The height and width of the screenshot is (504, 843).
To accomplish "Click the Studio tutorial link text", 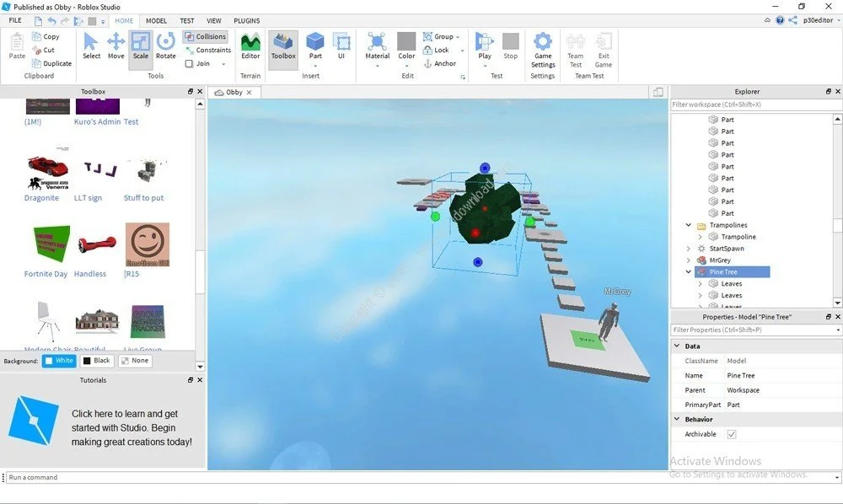I will coord(132,427).
